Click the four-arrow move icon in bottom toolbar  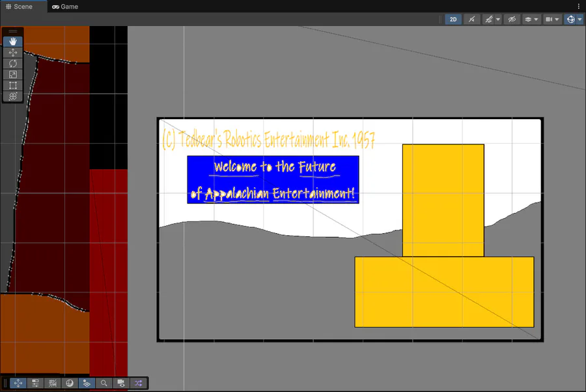tap(18, 383)
